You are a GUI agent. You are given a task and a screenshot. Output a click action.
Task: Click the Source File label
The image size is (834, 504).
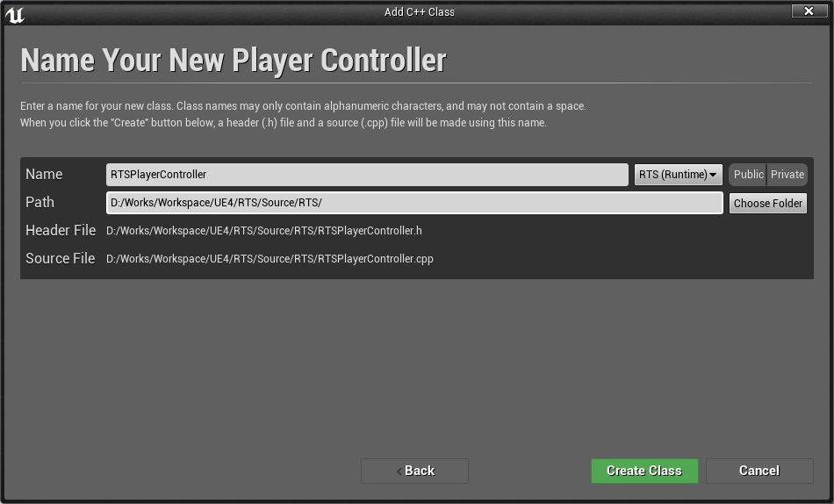point(60,259)
